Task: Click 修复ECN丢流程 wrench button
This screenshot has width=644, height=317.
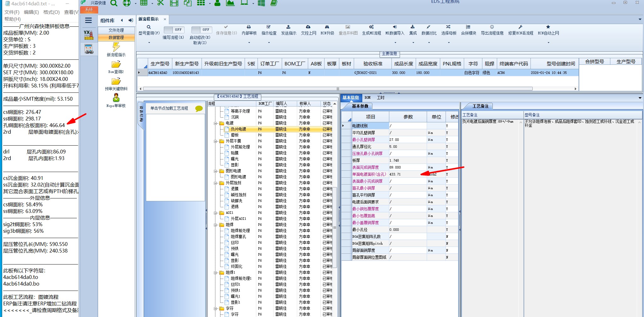Action: 521,30
